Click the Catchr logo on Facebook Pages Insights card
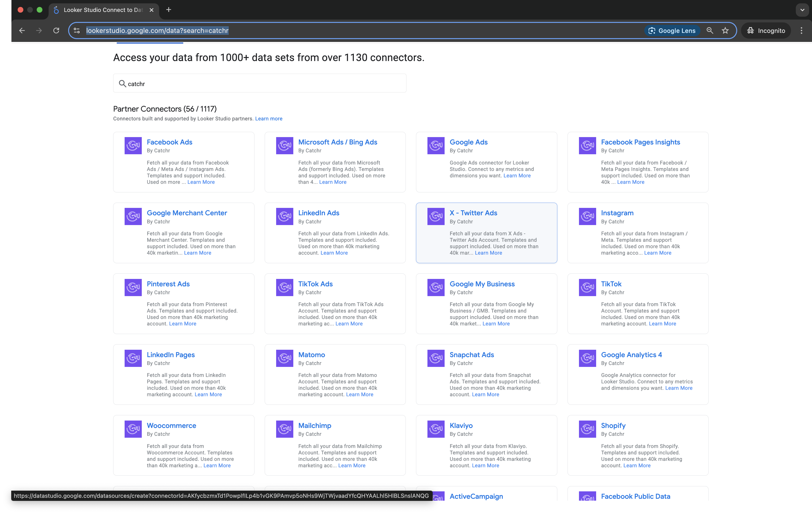Image resolution: width=812 pixels, height=514 pixels. click(587, 145)
